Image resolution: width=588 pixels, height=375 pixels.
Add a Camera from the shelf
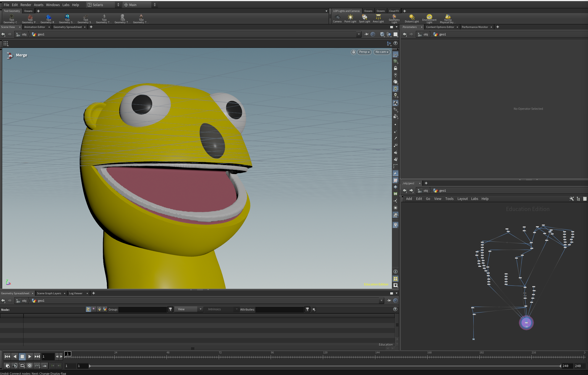tap(337, 19)
